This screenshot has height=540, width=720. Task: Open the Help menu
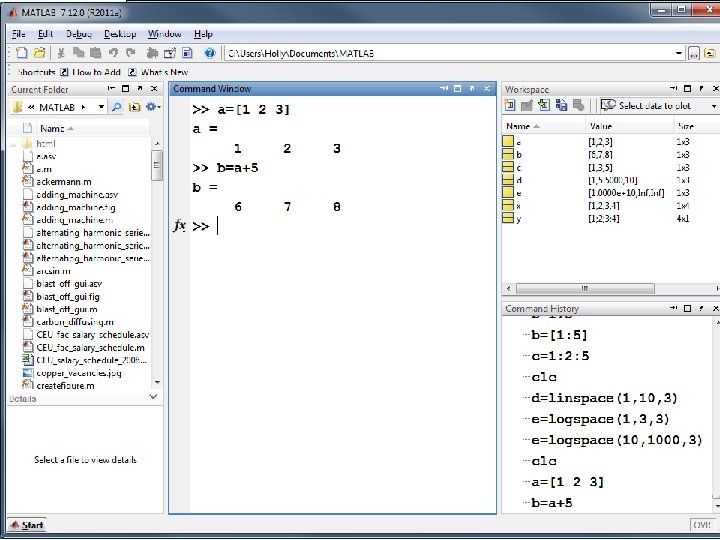(203, 34)
